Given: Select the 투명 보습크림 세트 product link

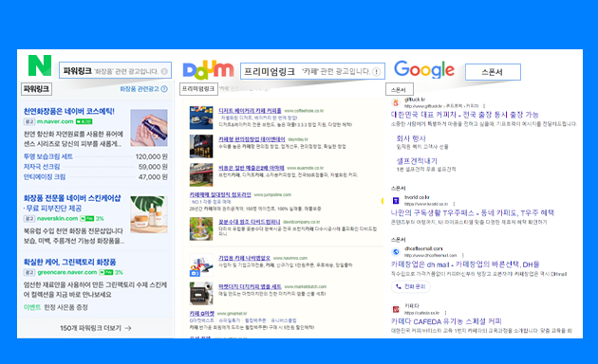Looking at the screenshot, I should [x=48, y=156].
